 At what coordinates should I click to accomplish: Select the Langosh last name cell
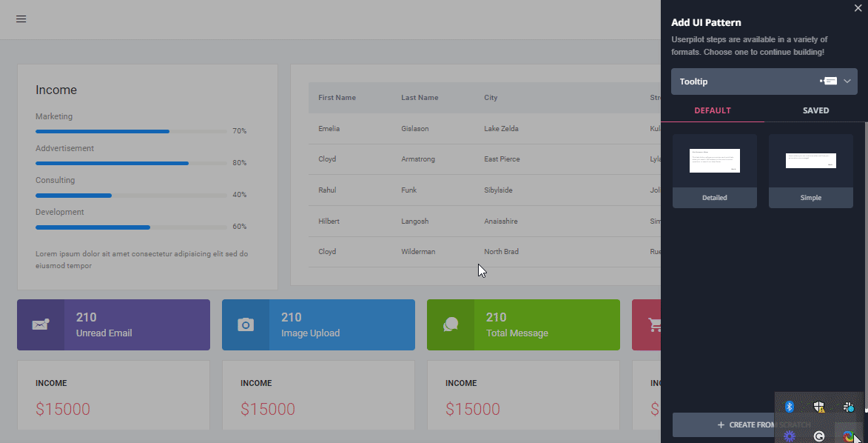tap(414, 221)
